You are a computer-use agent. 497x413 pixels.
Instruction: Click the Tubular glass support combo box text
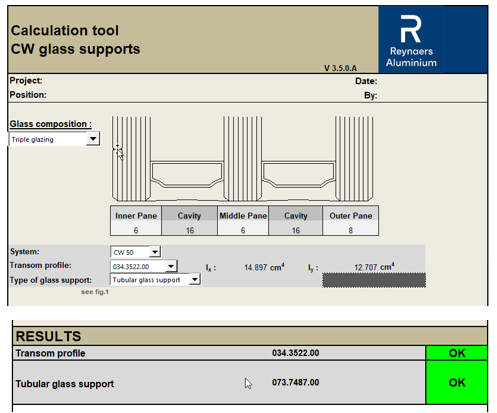[146, 280]
